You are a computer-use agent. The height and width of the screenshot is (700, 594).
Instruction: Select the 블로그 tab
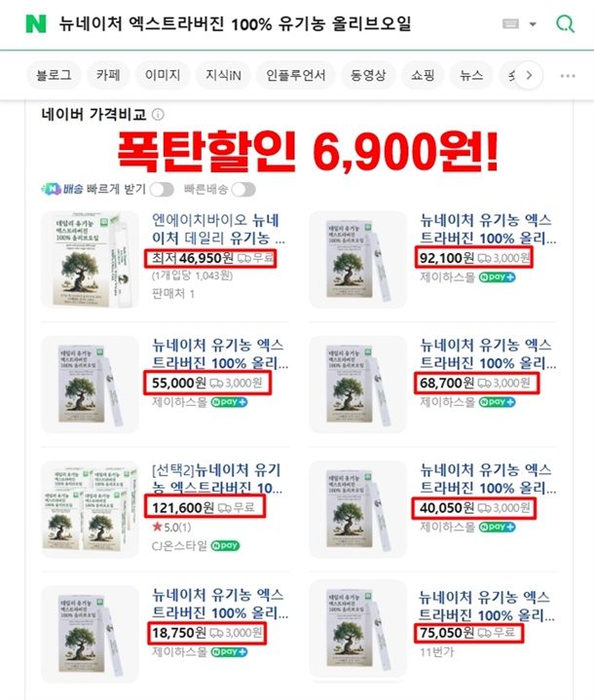coord(54,75)
